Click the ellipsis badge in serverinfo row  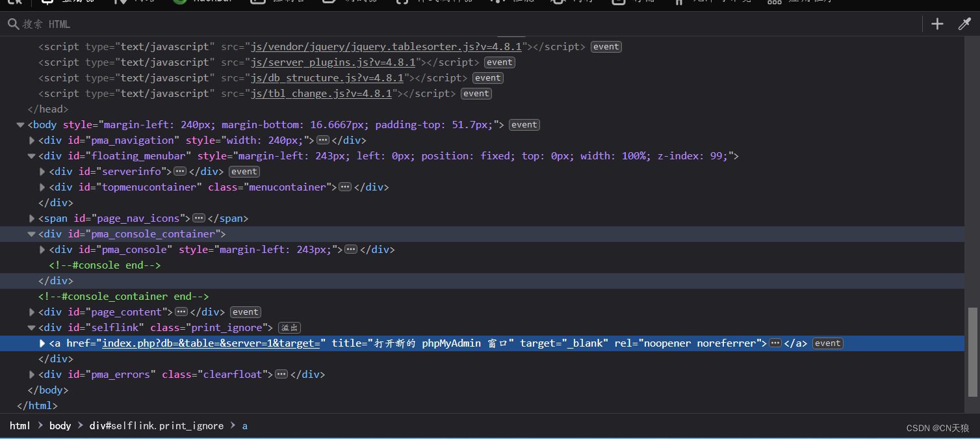click(x=180, y=172)
